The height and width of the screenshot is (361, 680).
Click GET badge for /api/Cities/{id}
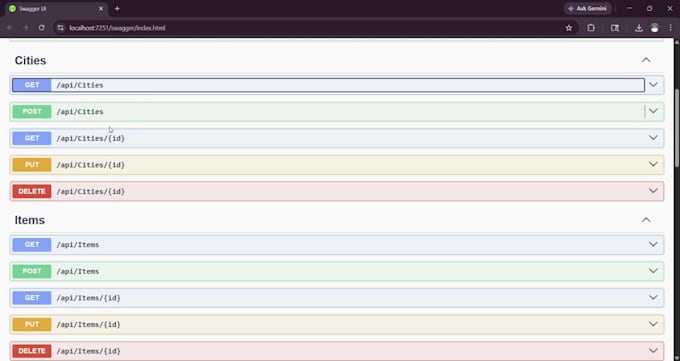(x=32, y=138)
